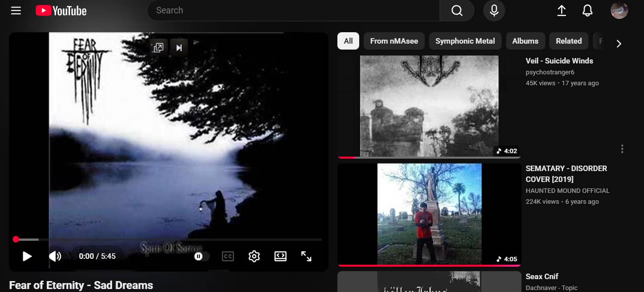The image size is (644, 292).
Task: Open the account avatar menu
Action: pos(619,10)
